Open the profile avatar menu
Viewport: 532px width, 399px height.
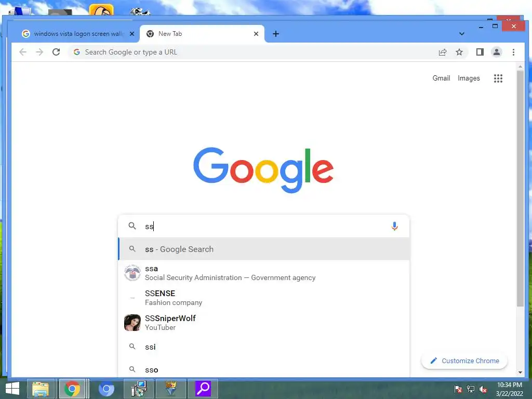click(x=496, y=52)
